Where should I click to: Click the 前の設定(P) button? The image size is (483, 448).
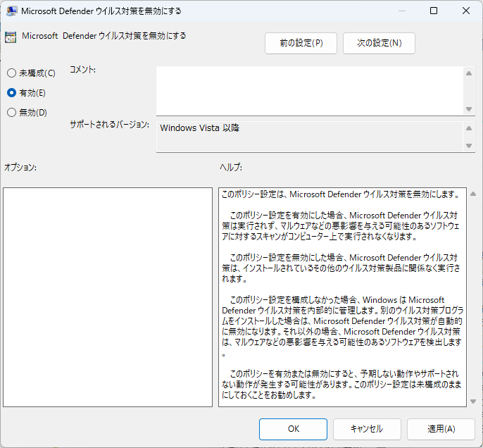(301, 43)
